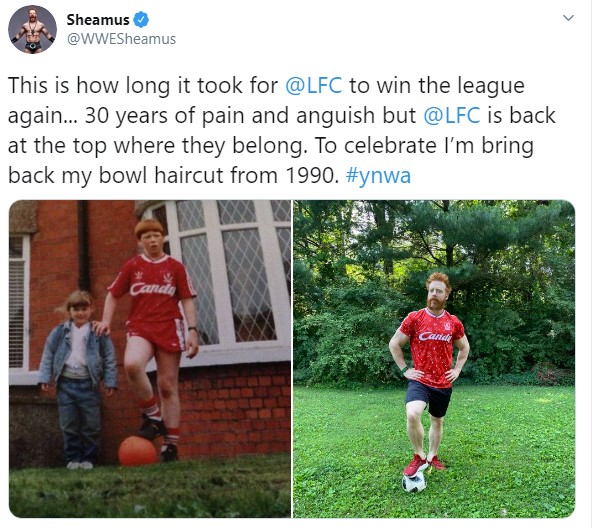The width and height of the screenshot is (592, 528).
Task: Click the blue verified badge icon
Action: pyautogui.click(x=141, y=20)
